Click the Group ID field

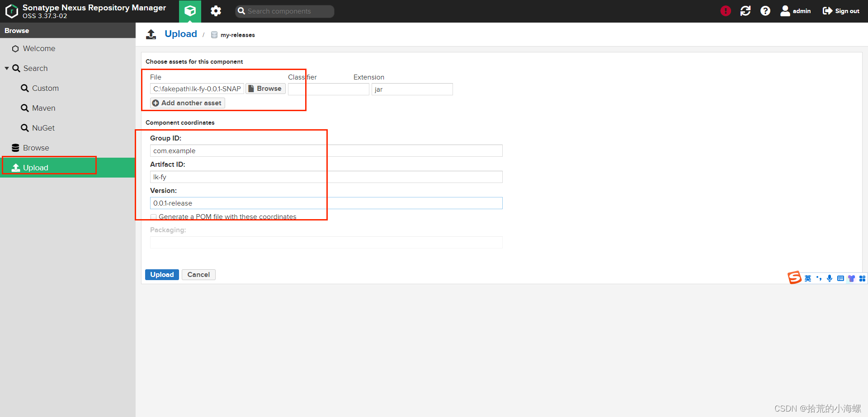326,150
